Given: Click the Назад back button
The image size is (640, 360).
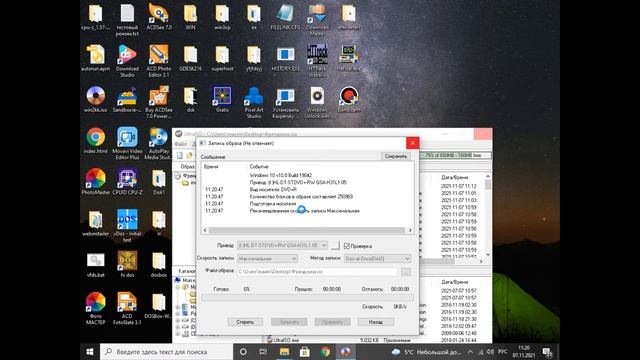Looking at the screenshot, I should pyautogui.click(x=376, y=322).
